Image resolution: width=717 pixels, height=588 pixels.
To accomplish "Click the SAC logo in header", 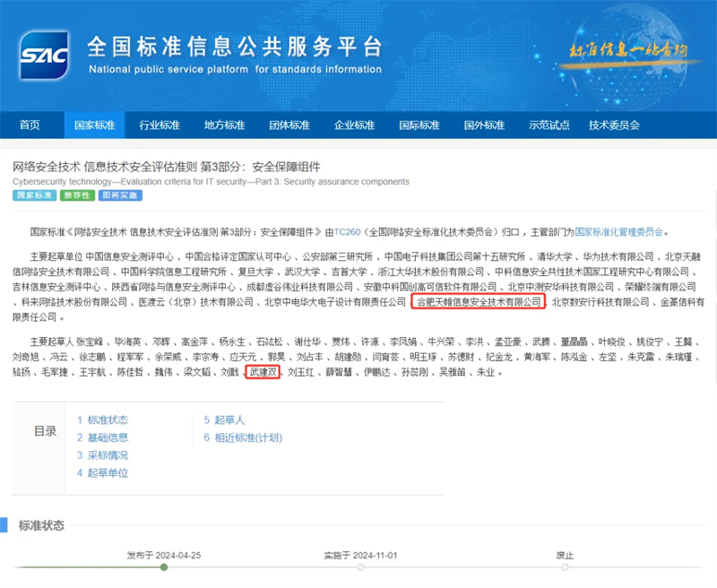I will point(43,56).
